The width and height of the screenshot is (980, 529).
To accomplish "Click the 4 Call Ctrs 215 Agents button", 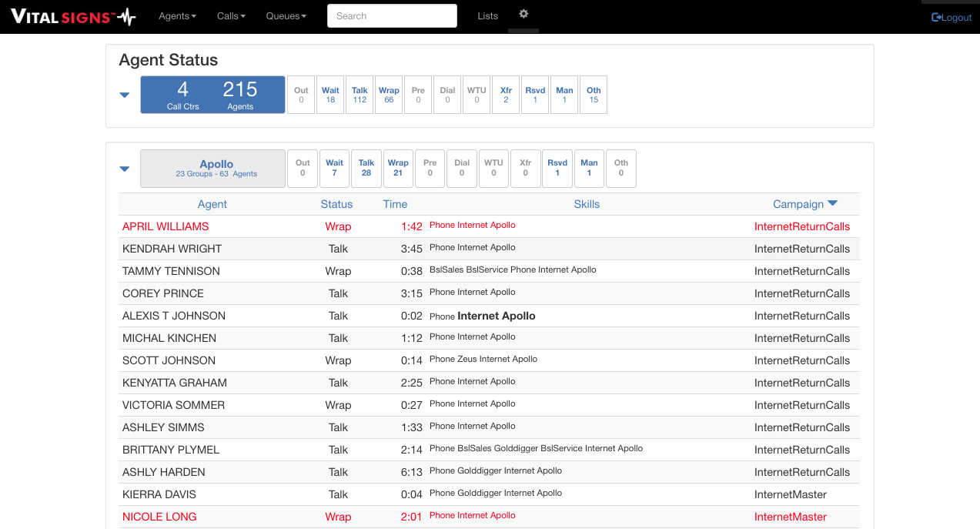I will (x=212, y=95).
